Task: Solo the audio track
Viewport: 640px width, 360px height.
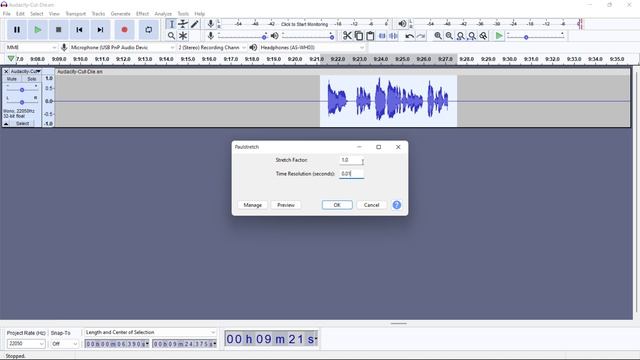Action: pyautogui.click(x=31, y=79)
